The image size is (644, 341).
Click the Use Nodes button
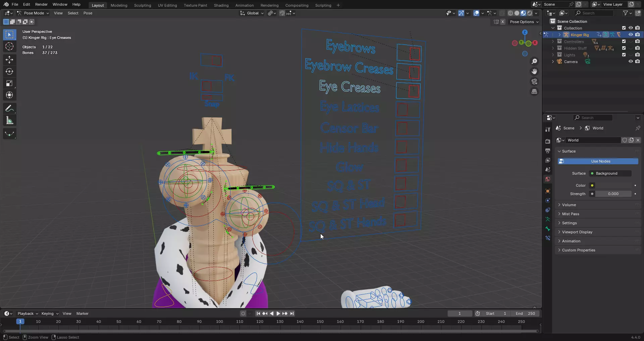click(x=598, y=161)
